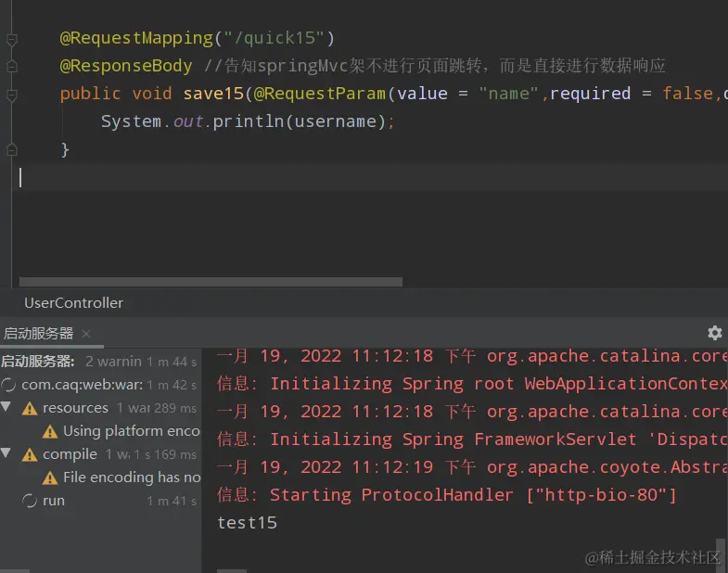Screen dimensions: 728x573
Task: Click the save15 method name
Action: (213, 94)
